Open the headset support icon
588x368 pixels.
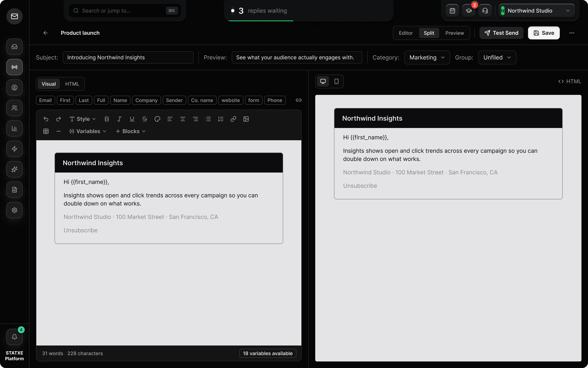point(485,11)
